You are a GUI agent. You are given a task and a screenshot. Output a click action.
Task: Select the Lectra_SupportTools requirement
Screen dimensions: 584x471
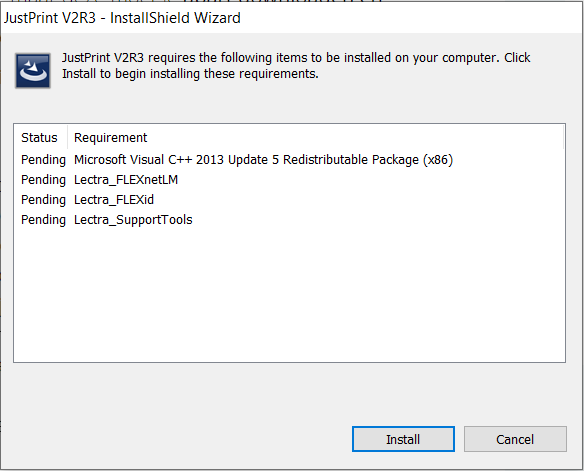133,220
